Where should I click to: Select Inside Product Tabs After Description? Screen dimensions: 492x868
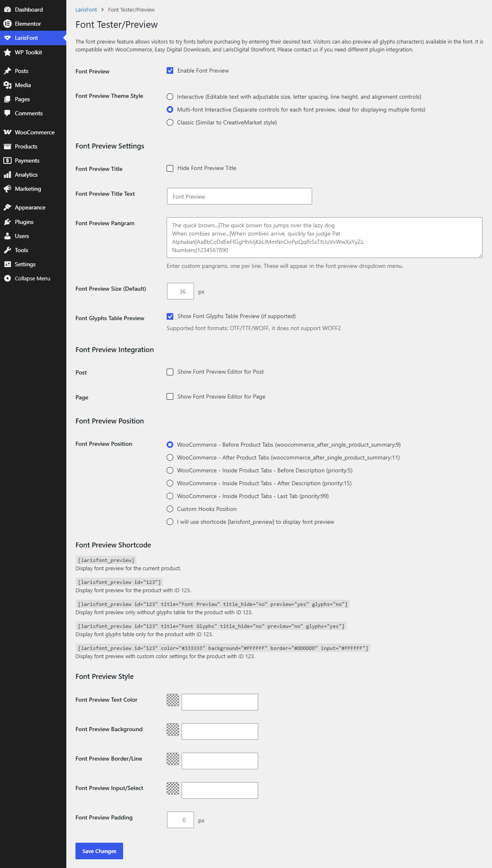[170, 483]
